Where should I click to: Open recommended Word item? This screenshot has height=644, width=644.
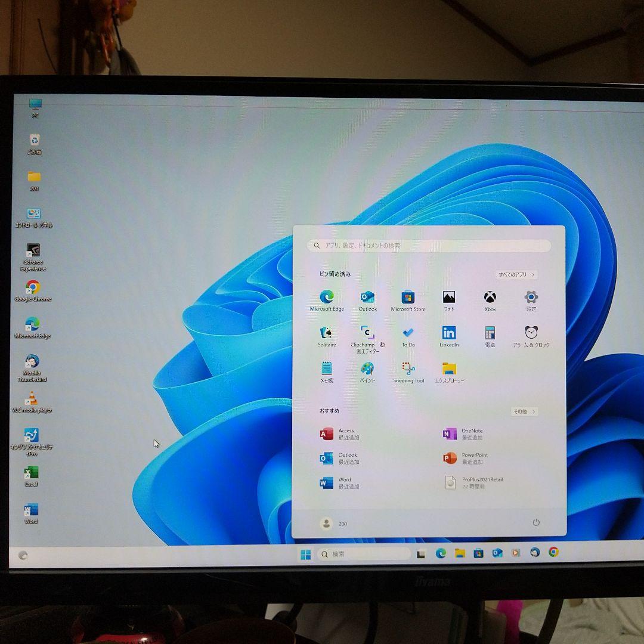coord(340,482)
